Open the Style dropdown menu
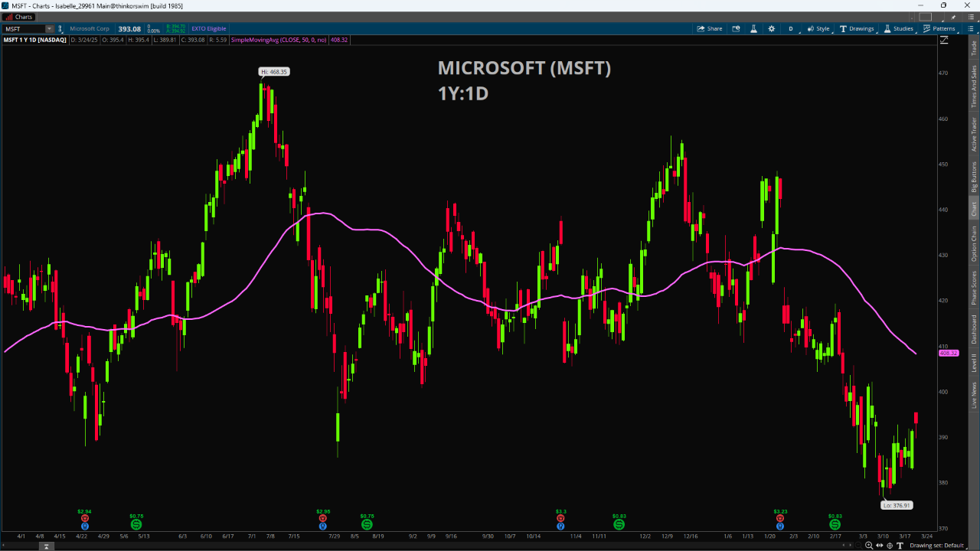980x551 pixels. [x=818, y=28]
